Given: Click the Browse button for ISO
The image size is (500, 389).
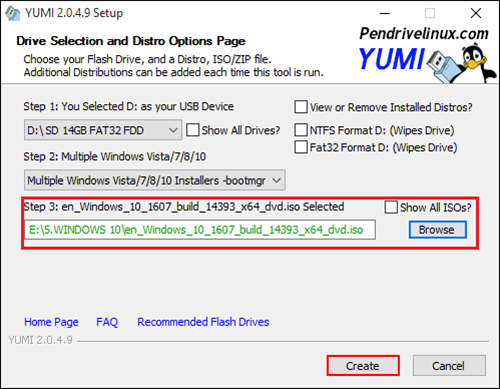Looking at the screenshot, I should [x=438, y=230].
